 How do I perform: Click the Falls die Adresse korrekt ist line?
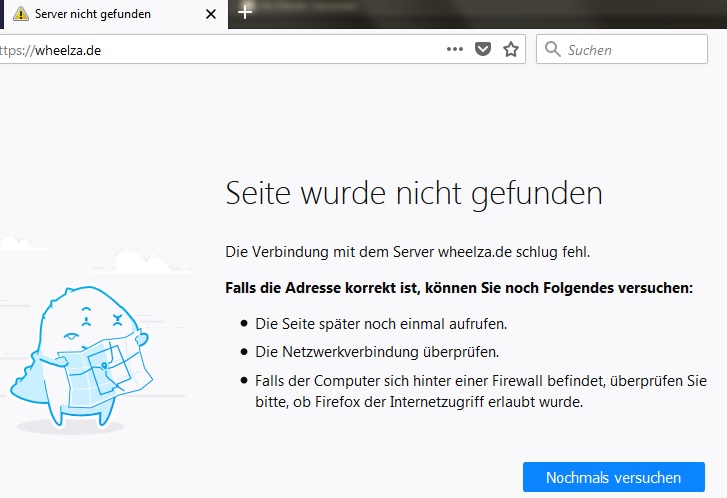pyautogui.click(x=459, y=288)
